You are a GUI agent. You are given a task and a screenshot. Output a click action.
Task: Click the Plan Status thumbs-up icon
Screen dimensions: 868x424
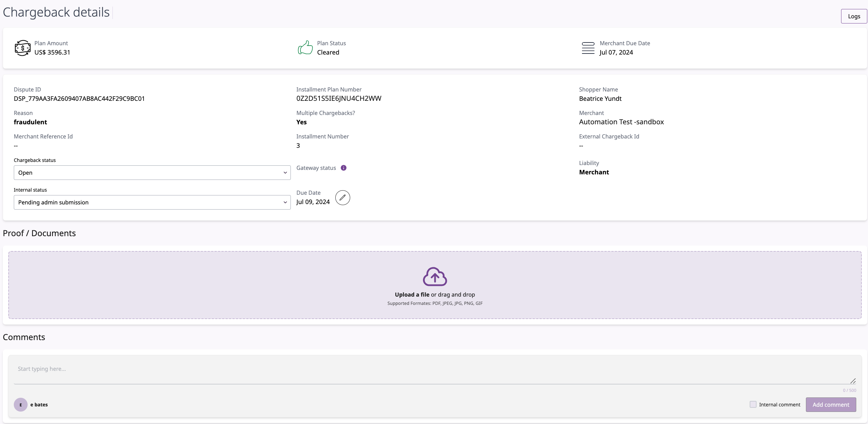pyautogui.click(x=305, y=48)
